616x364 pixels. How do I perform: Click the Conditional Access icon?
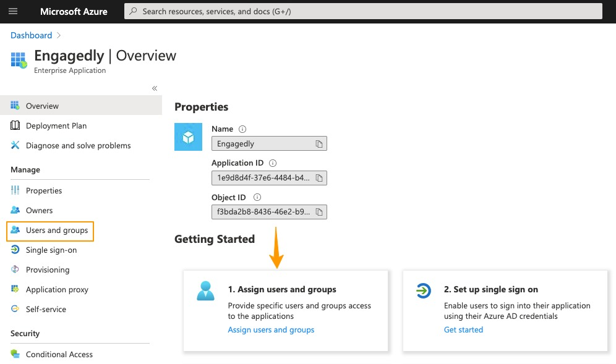(15, 353)
